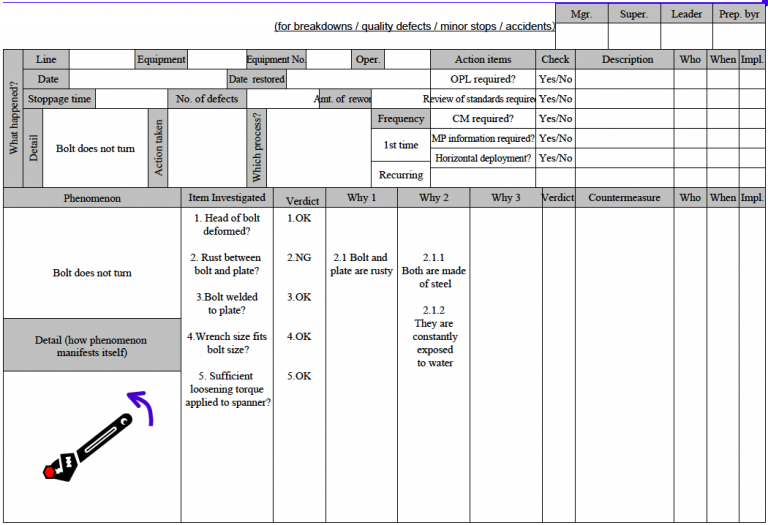768x525 pixels.
Task: Select the Countermeasure column header
Action: click(624, 198)
